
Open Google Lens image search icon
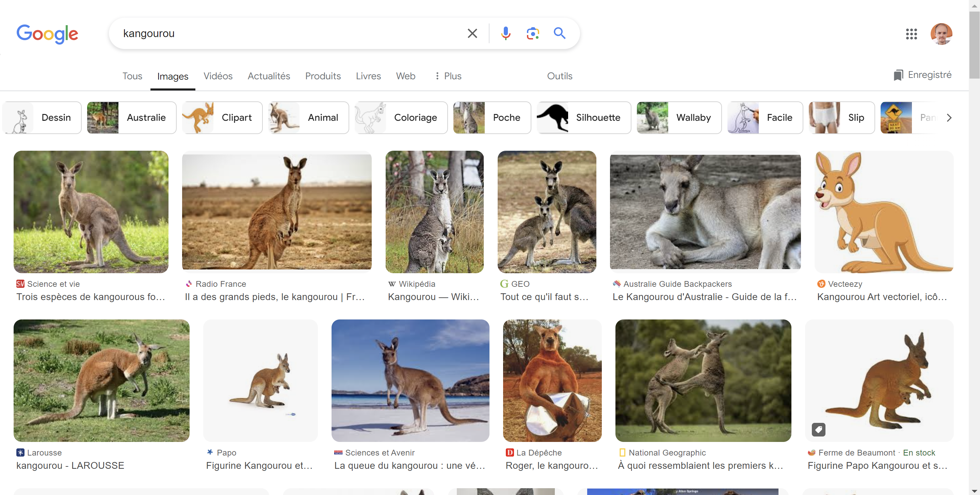(x=533, y=33)
